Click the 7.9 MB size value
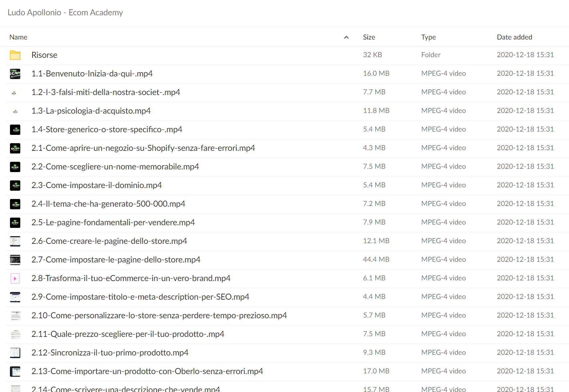 click(374, 222)
